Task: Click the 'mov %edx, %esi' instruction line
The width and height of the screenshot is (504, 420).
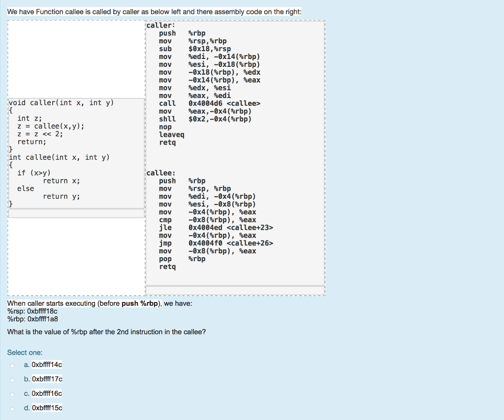Action: (195, 88)
